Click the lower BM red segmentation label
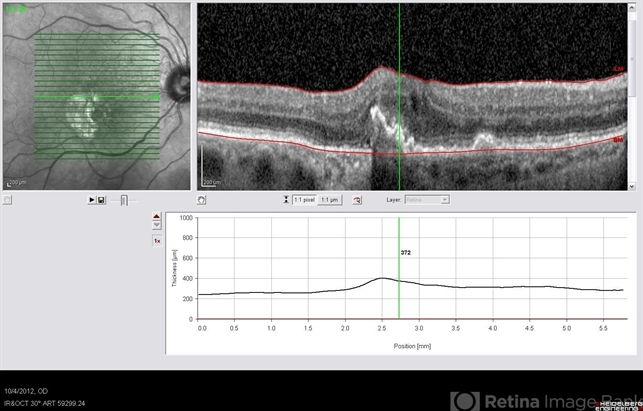The width and height of the screenshot is (643, 411). tap(618, 140)
